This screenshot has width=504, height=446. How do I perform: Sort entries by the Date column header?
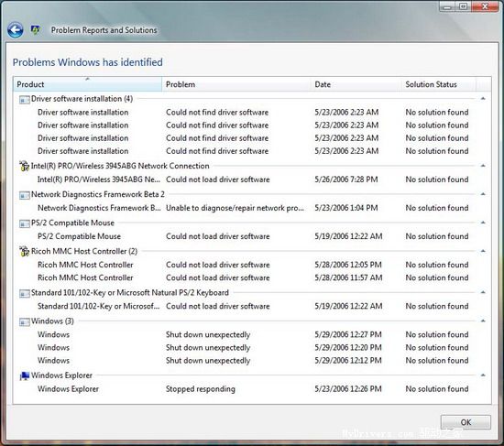point(356,84)
